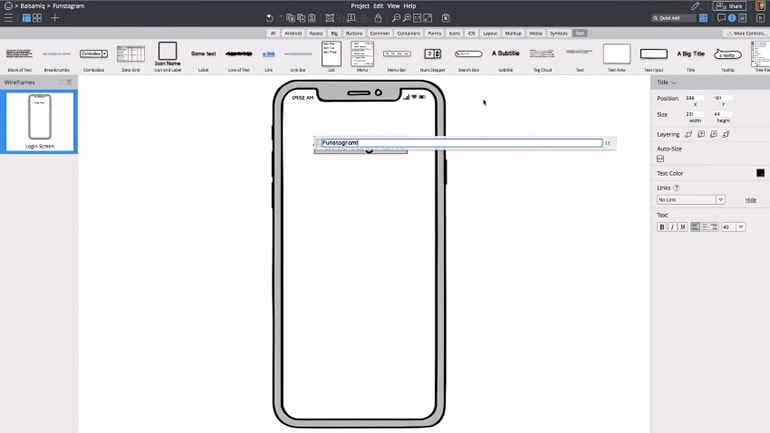Open the comments speech bubble icon
Screen dimensions: 770x433
(721, 18)
